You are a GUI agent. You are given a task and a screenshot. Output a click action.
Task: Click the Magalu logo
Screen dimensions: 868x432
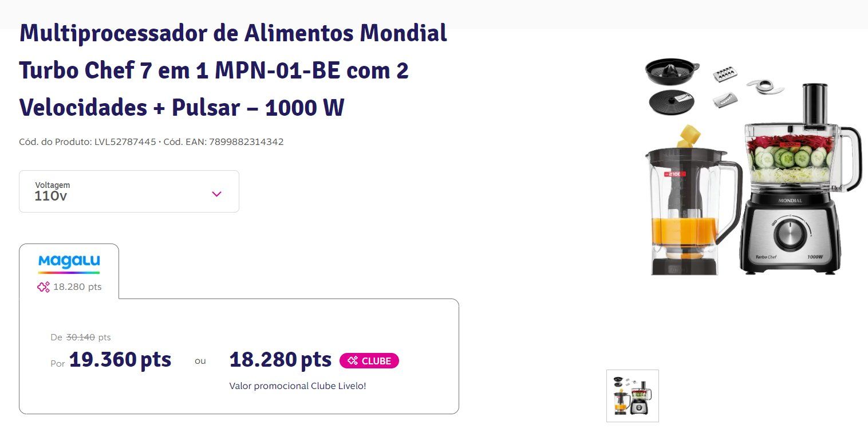(x=69, y=264)
